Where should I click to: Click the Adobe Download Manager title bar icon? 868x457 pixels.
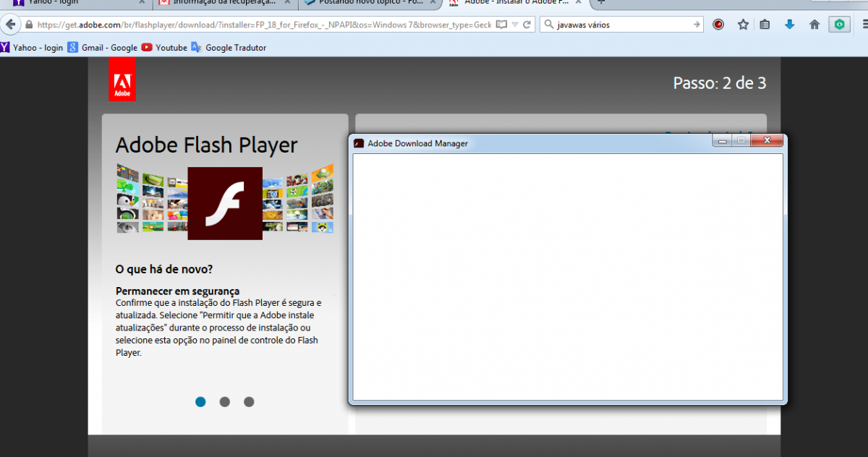coord(358,143)
